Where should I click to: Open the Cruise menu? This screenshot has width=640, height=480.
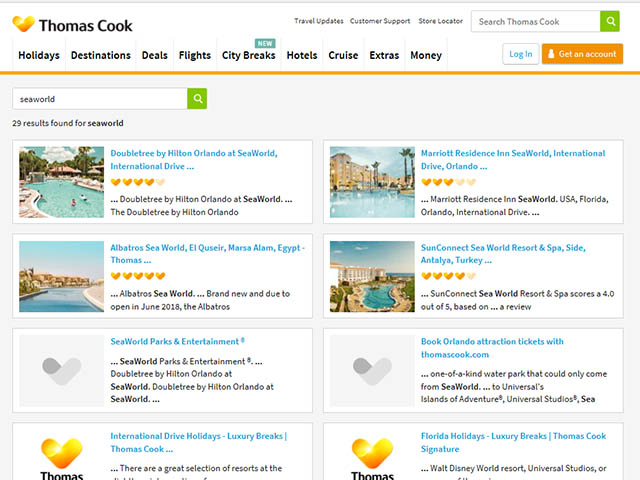[343, 55]
